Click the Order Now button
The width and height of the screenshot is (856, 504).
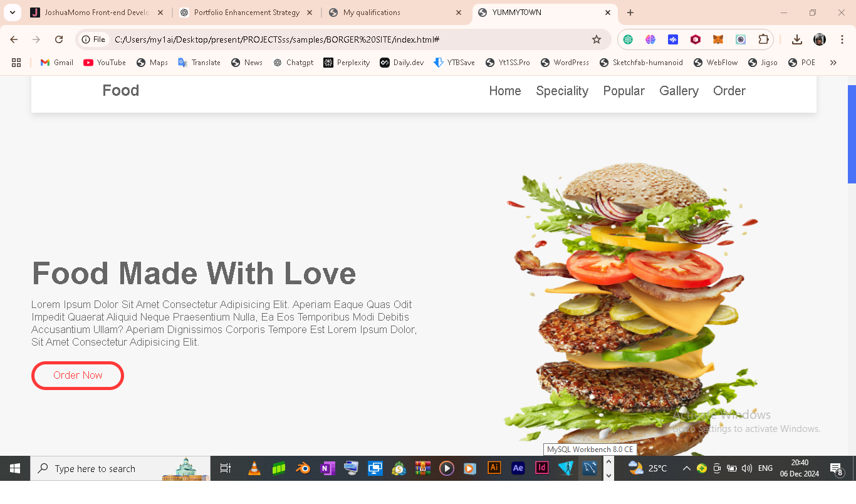click(x=78, y=376)
